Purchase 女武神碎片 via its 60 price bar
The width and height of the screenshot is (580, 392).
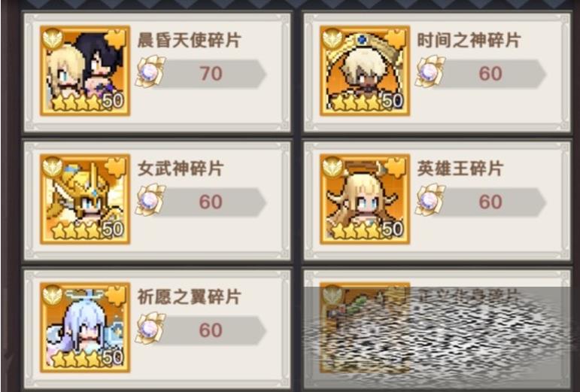[210, 202]
